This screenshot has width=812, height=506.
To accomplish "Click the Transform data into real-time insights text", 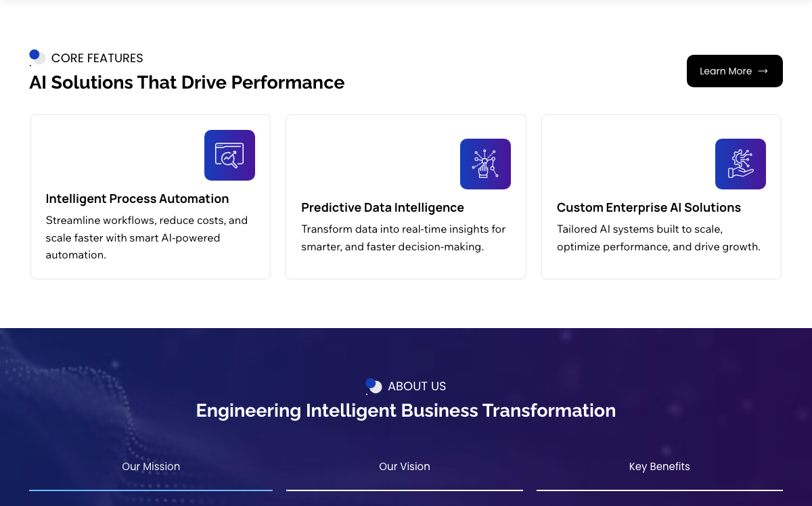I will pos(403,238).
